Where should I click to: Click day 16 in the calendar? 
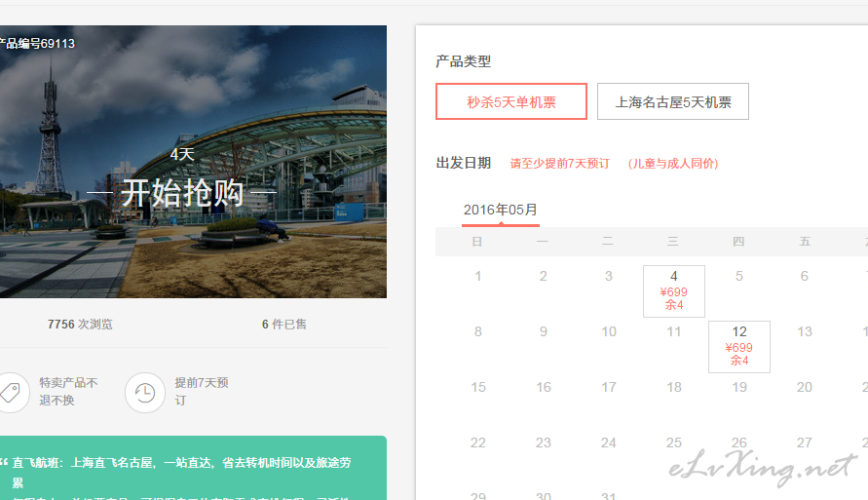(x=544, y=387)
